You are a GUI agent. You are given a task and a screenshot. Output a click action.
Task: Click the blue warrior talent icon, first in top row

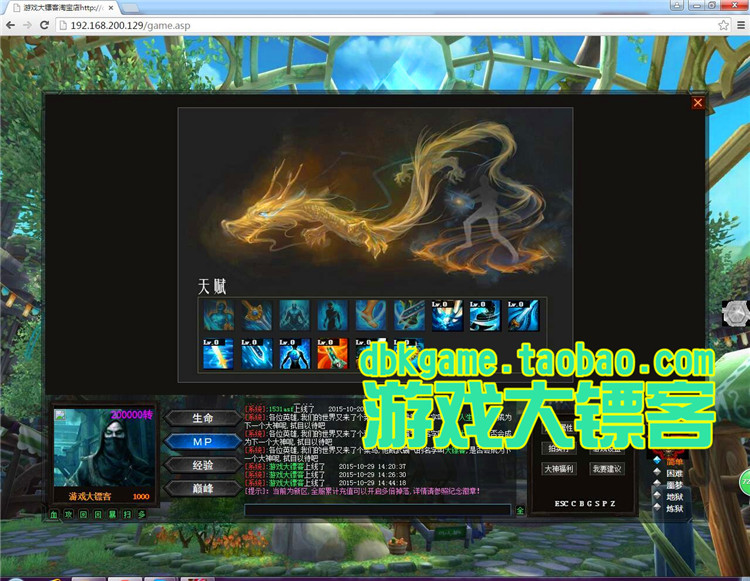coord(219,315)
